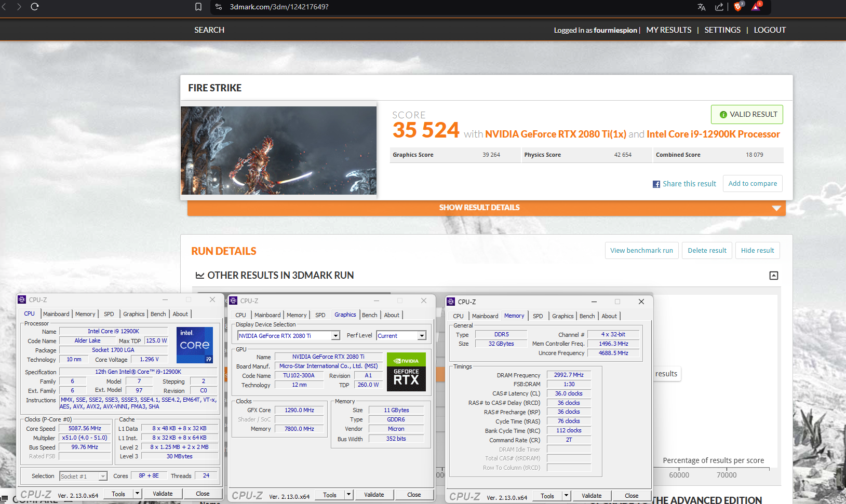Click Close button in Graphics window
Viewport: 846px width, 504px height.
414,495
